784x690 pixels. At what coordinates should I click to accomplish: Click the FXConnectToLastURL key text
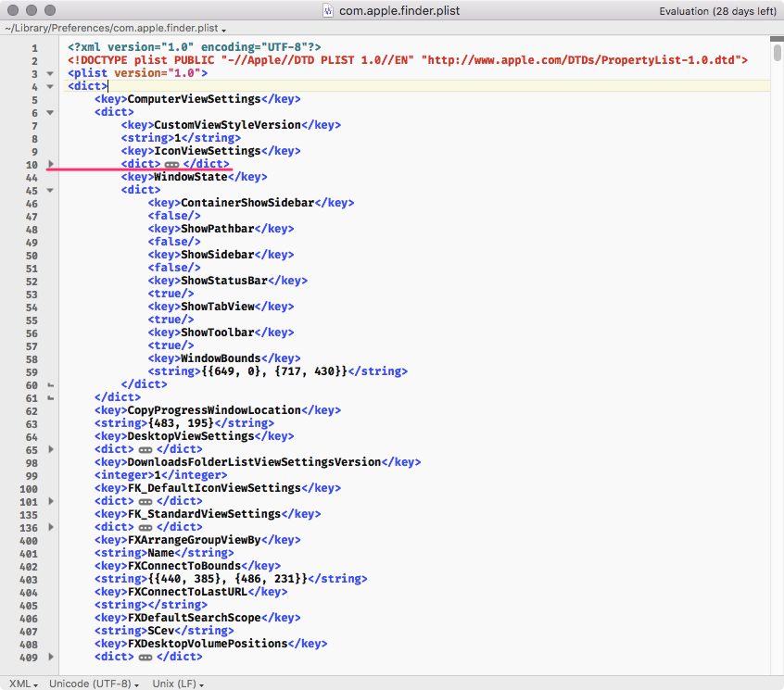tap(187, 593)
